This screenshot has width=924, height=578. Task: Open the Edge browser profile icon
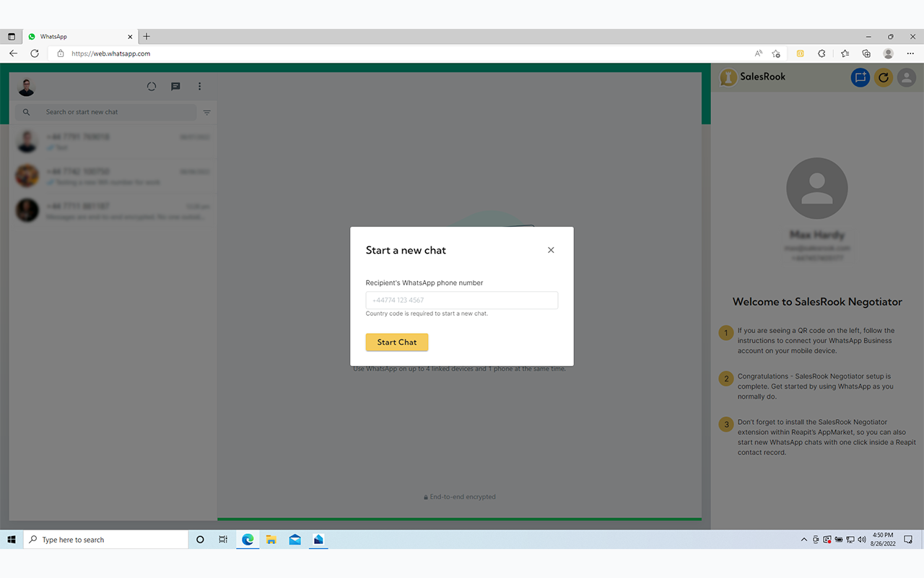[889, 53]
